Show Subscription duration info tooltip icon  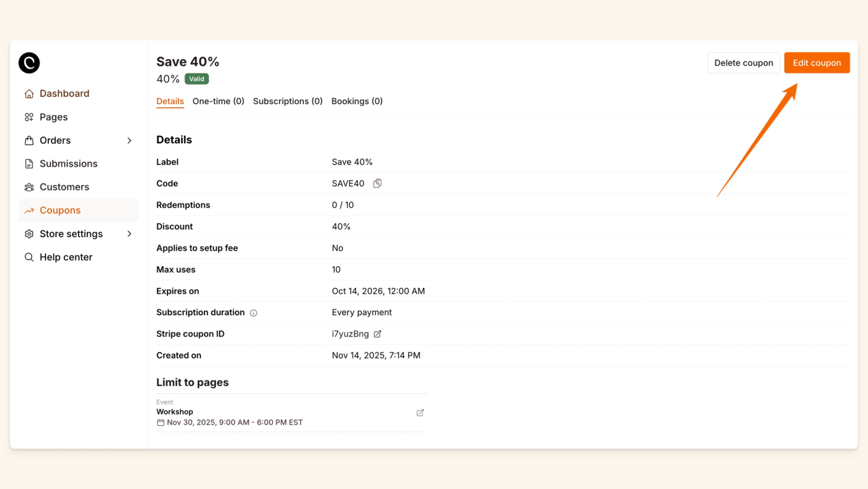click(x=254, y=313)
